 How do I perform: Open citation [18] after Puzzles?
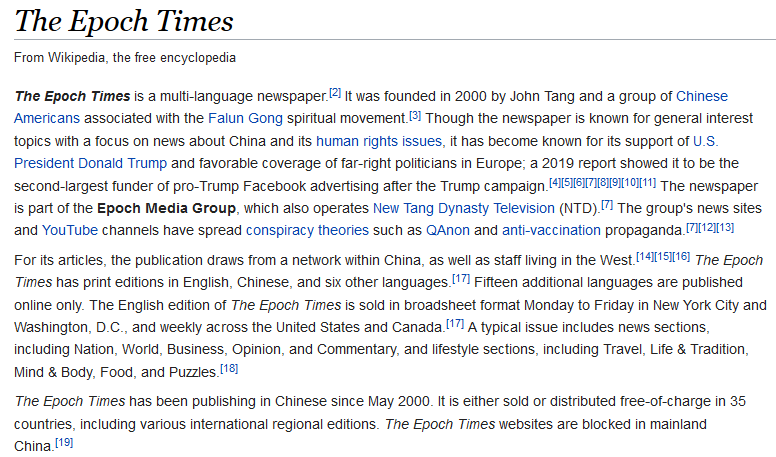[229, 368]
